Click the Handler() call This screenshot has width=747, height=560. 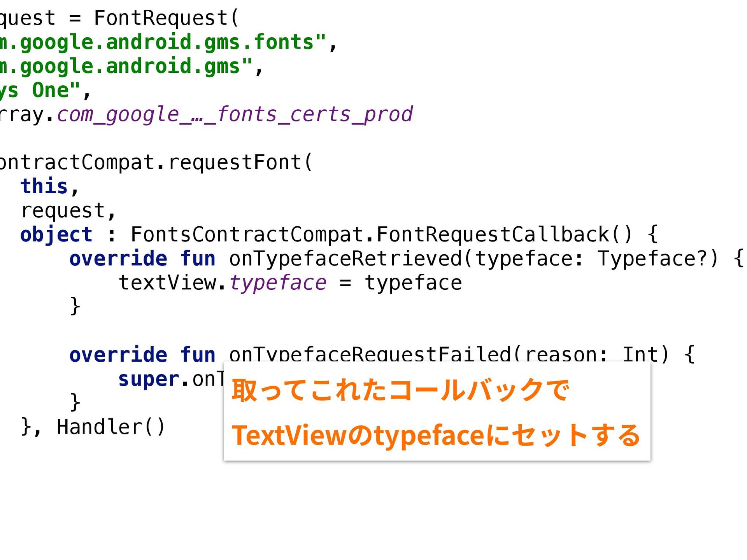[x=111, y=427]
